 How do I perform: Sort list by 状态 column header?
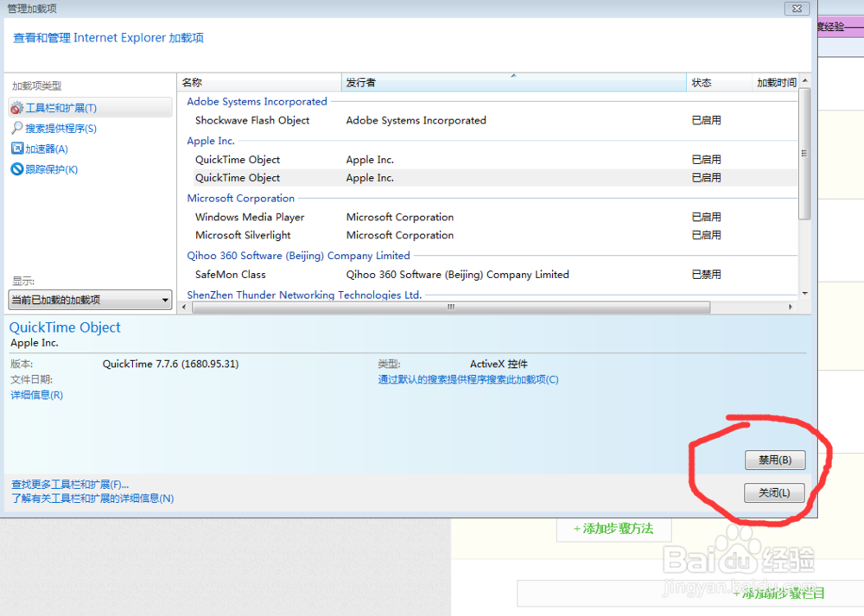[x=719, y=83]
